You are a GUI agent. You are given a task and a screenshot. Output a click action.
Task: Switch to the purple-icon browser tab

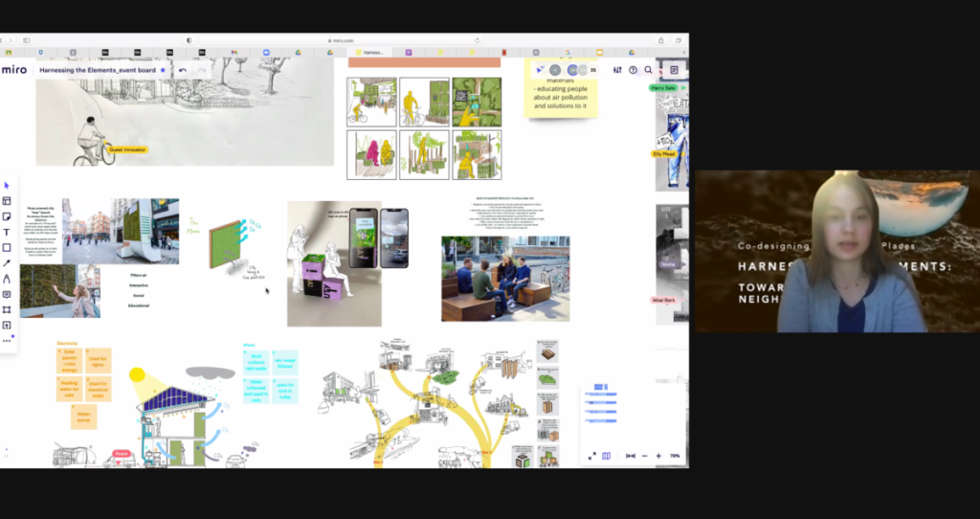[x=408, y=53]
